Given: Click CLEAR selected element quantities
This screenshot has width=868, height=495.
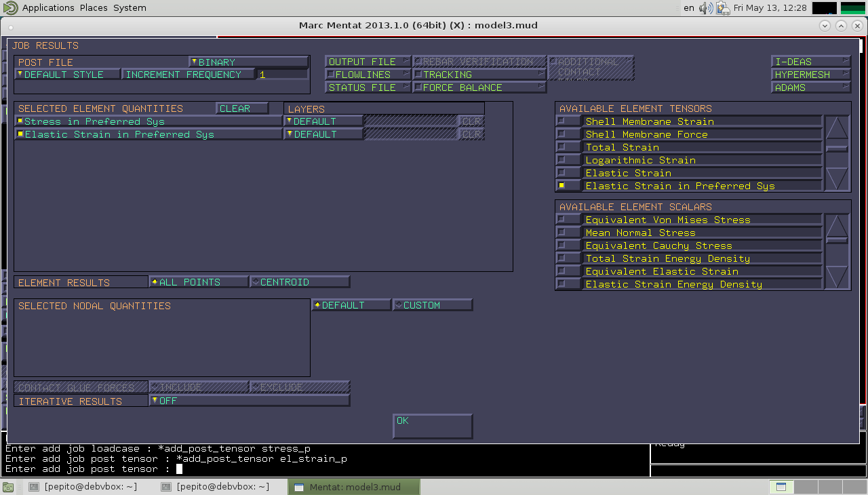Looking at the screenshot, I should click(241, 108).
